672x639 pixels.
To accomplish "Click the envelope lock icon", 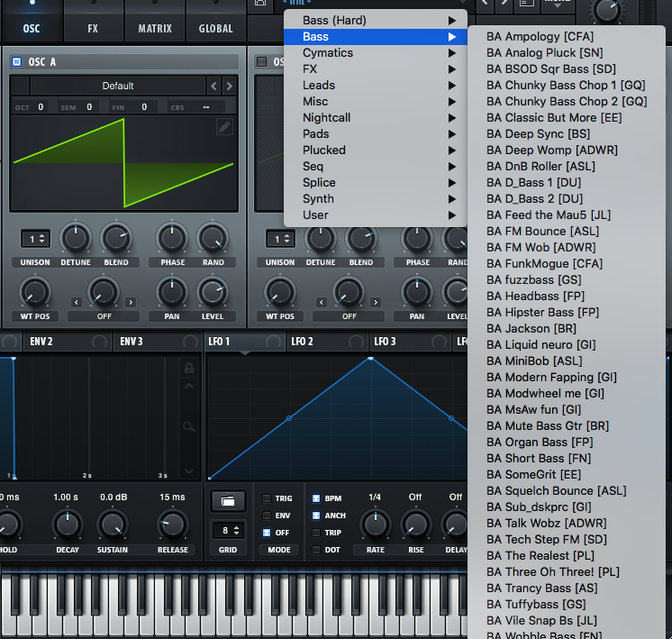I will click(189, 368).
